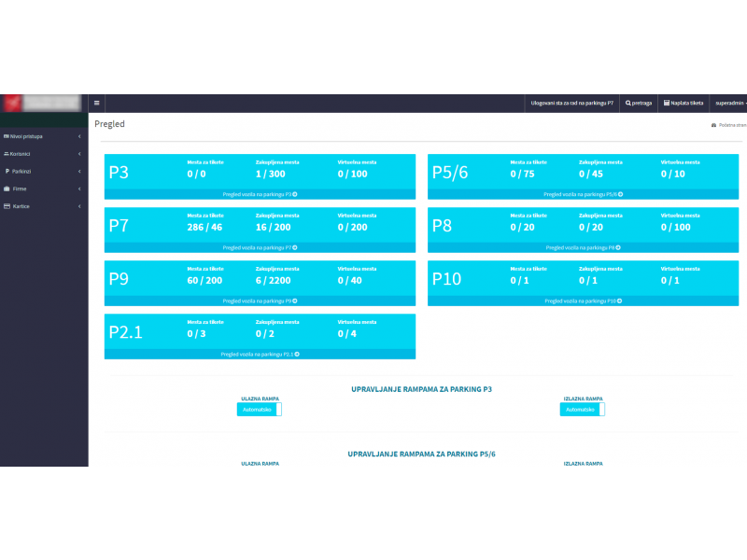Click arrow icon in P3 card footer

[x=295, y=194]
